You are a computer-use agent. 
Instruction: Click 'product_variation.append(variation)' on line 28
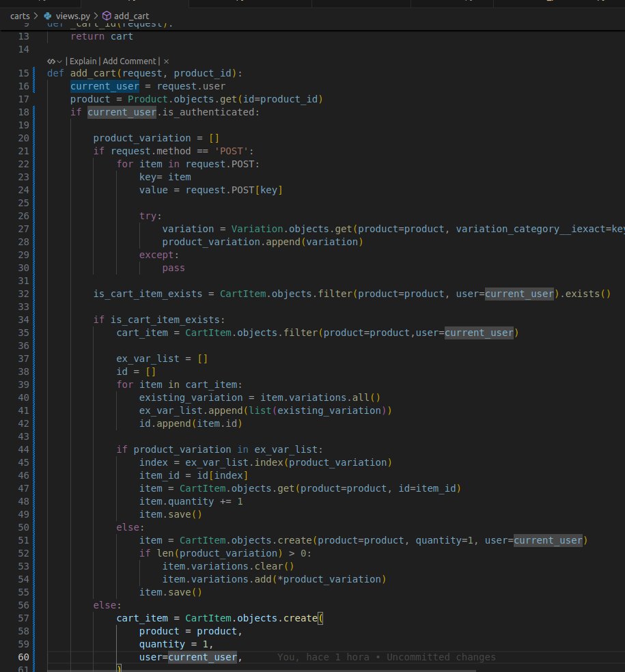262,242
